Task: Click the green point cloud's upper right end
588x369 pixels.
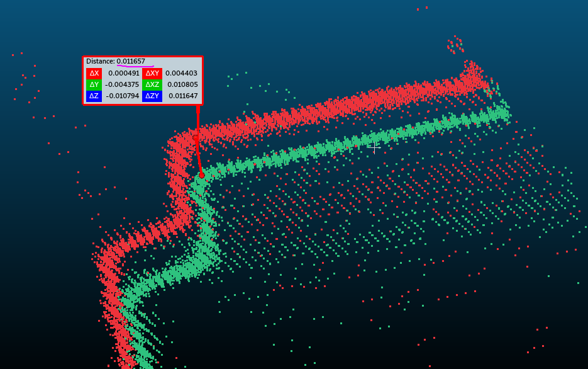Action: point(503,113)
